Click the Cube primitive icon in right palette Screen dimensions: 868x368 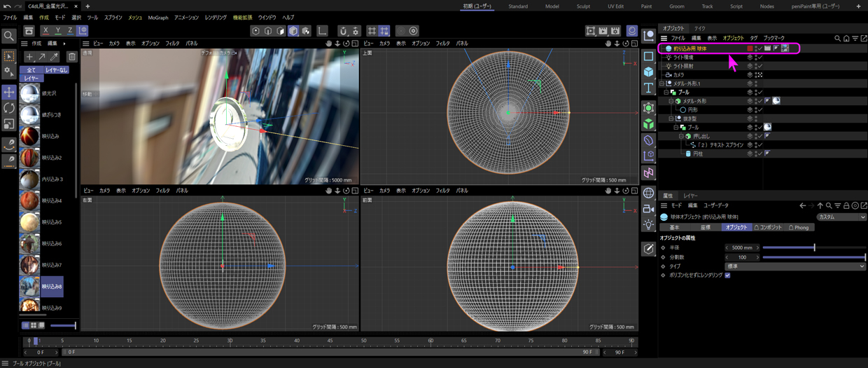coord(649,72)
